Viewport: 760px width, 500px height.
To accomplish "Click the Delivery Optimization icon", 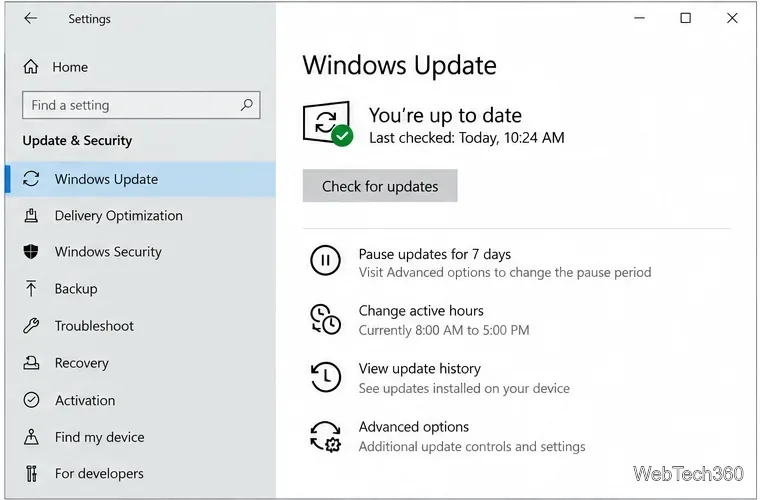I will coord(31,215).
